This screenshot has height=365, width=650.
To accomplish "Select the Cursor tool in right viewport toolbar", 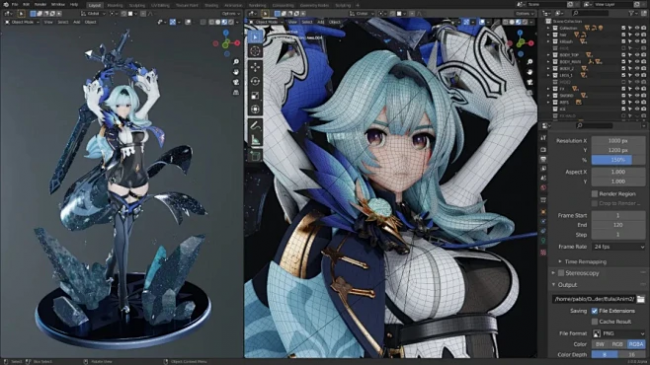I will pos(255,51).
